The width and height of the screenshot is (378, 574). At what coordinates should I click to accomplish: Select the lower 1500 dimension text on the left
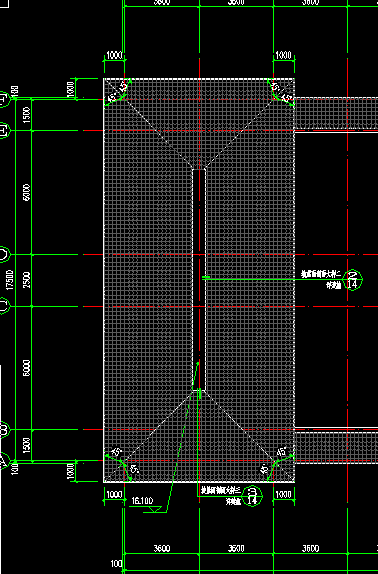click(27, 445)
